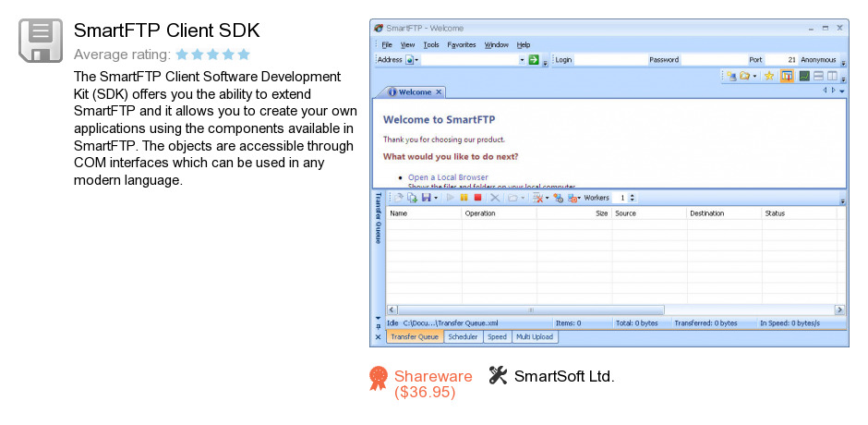Click the remove items red X icon
This screenshot has height=425, width=868.
click(537, 198)
